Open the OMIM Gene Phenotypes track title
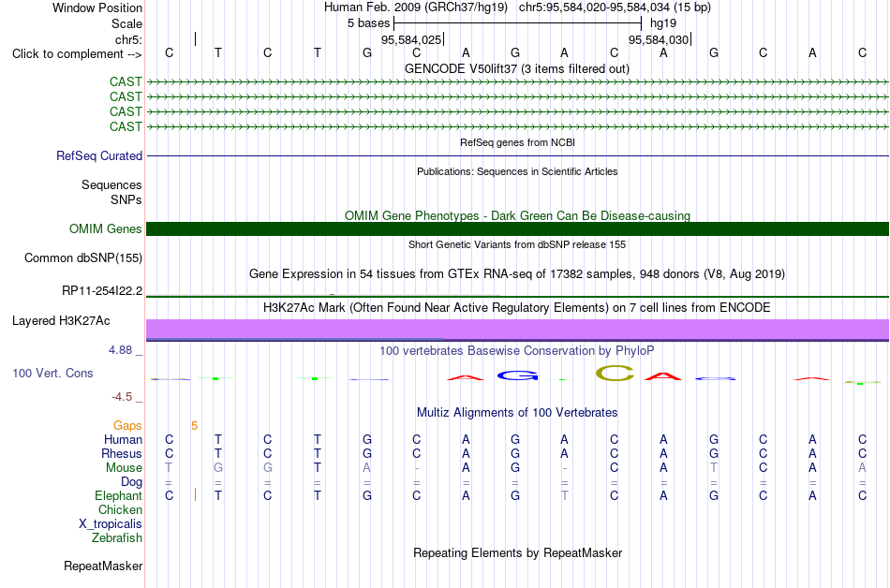The height and width of the screenshot is (588, 890). click(x=517, y=215)
